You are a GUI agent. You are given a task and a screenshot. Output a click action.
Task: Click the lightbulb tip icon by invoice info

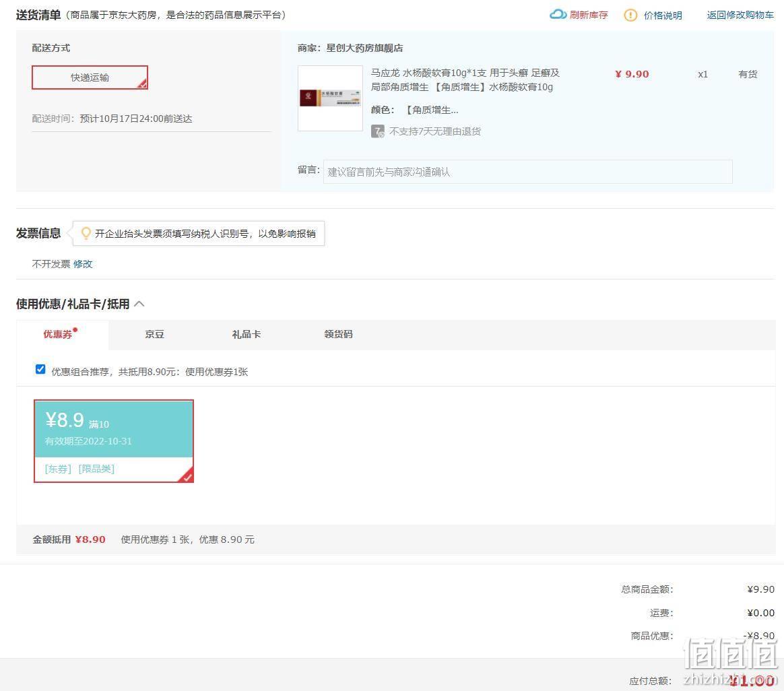tap(86, 233)
